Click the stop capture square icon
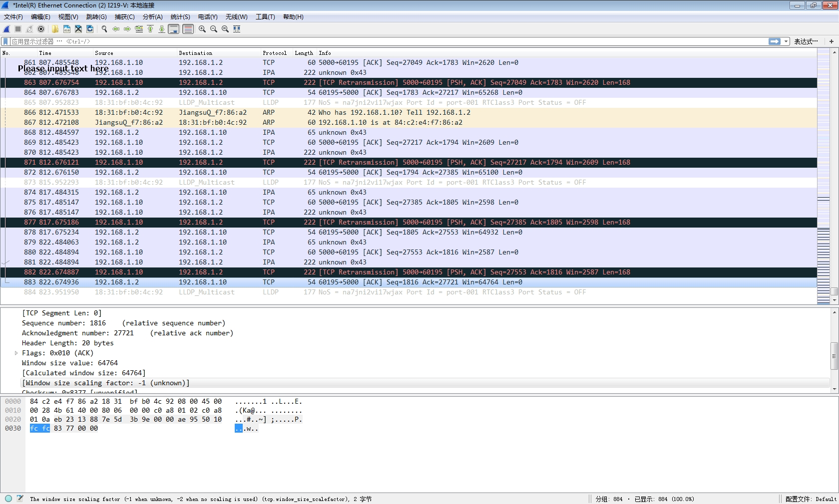Viewport: 839px width, 504px height. coord(18,29)
